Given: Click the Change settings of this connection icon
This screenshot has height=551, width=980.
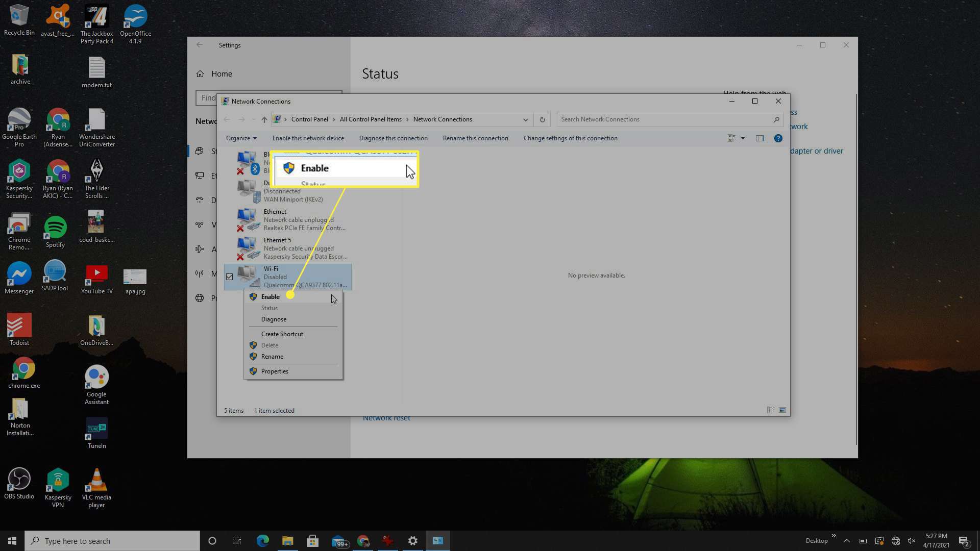Looking at the screenshot, I should pyautogui.click(x=570, y=138).
